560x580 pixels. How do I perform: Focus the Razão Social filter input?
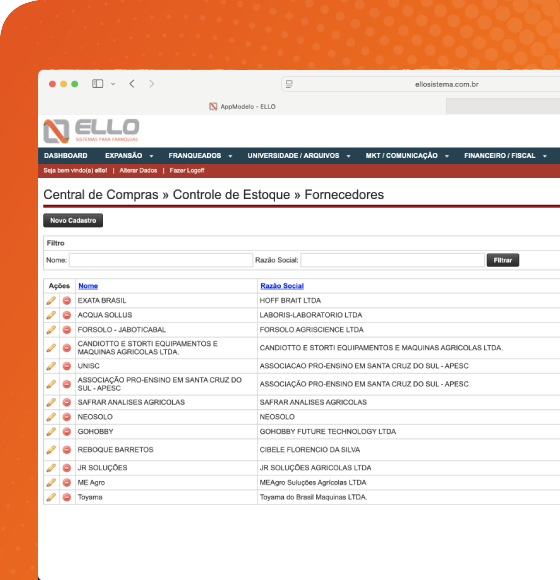click(x=392, y=260)
